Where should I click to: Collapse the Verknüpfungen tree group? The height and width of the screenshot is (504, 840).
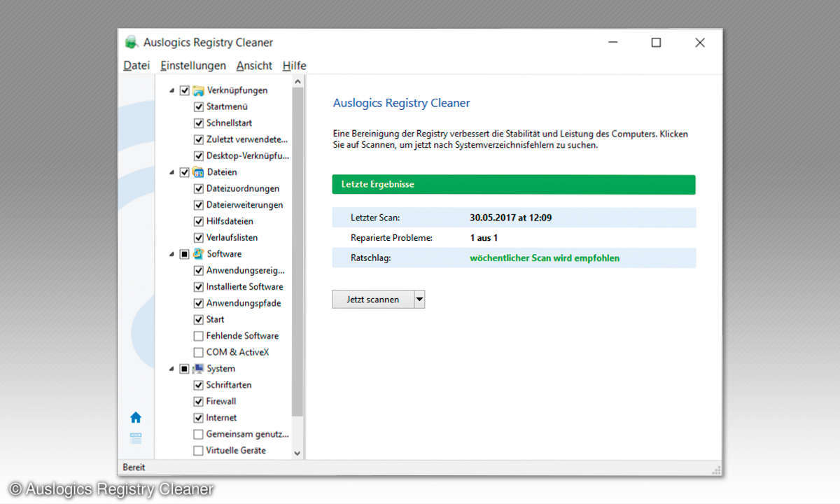coord(172,90)
